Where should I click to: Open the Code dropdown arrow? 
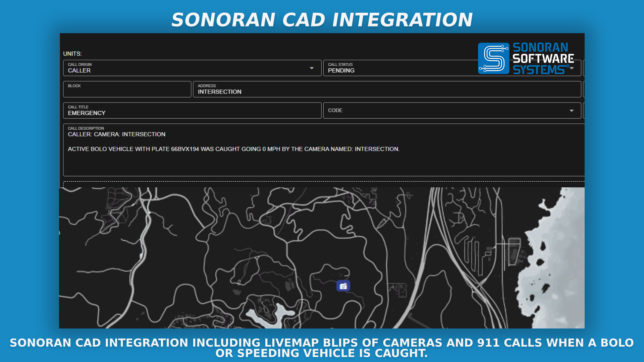click(571, 111)
